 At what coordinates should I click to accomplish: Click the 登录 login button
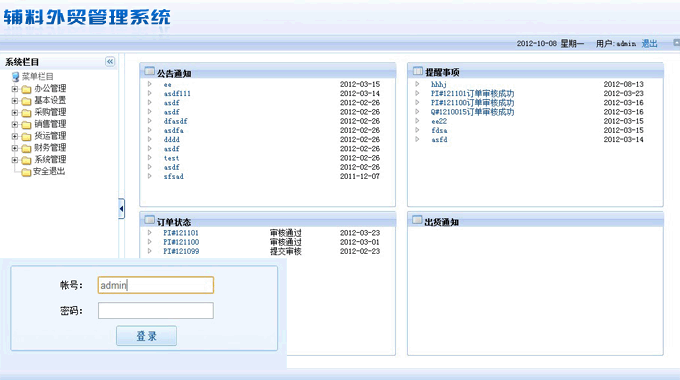(x=147, y=336)
